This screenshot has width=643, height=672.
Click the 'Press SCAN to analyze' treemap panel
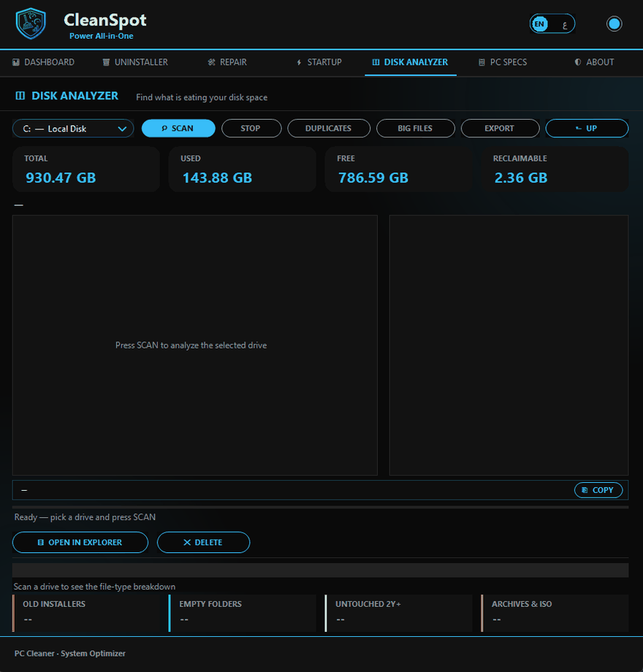(195, 345)
